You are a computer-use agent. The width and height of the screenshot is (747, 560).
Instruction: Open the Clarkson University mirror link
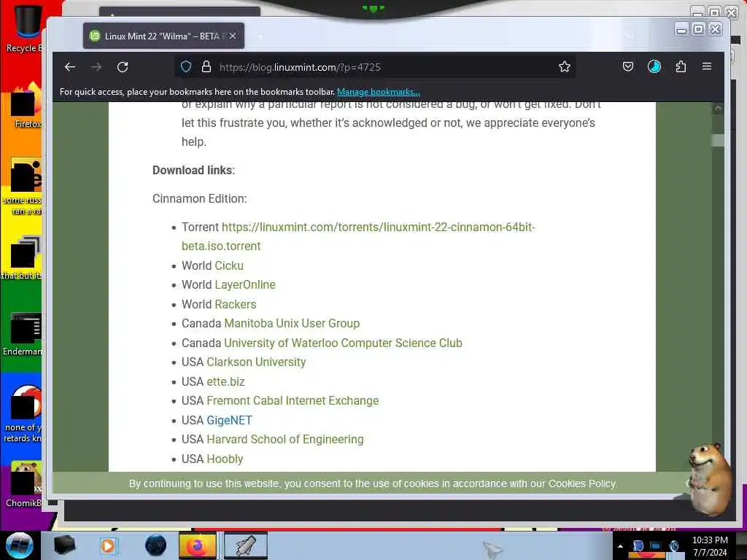click(256, 362)
